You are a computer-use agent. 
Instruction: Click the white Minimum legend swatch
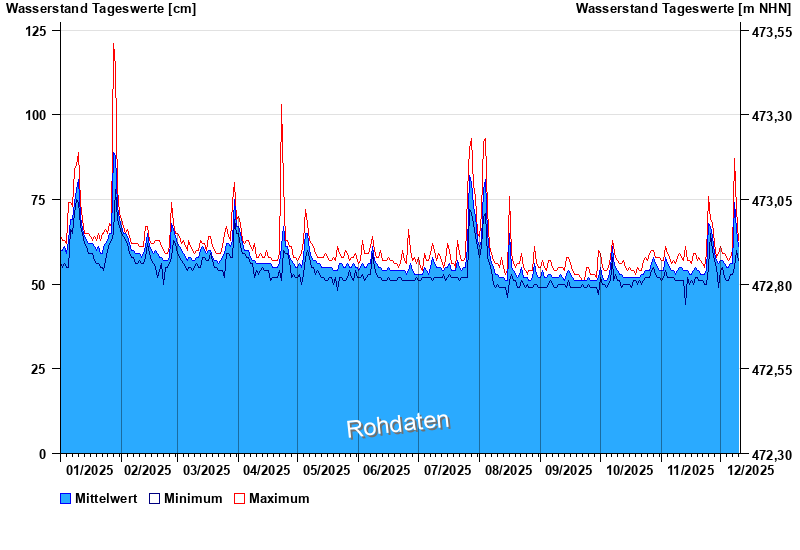click(154, 498)
